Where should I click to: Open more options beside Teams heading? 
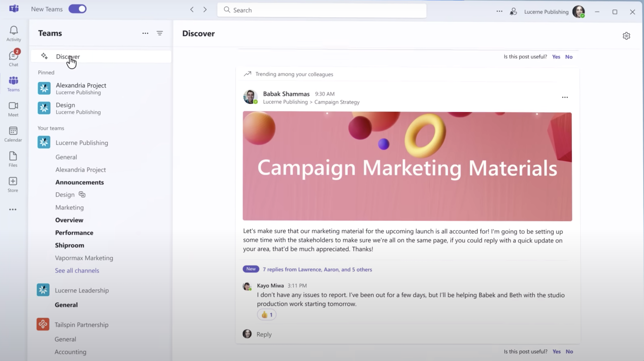145,33
